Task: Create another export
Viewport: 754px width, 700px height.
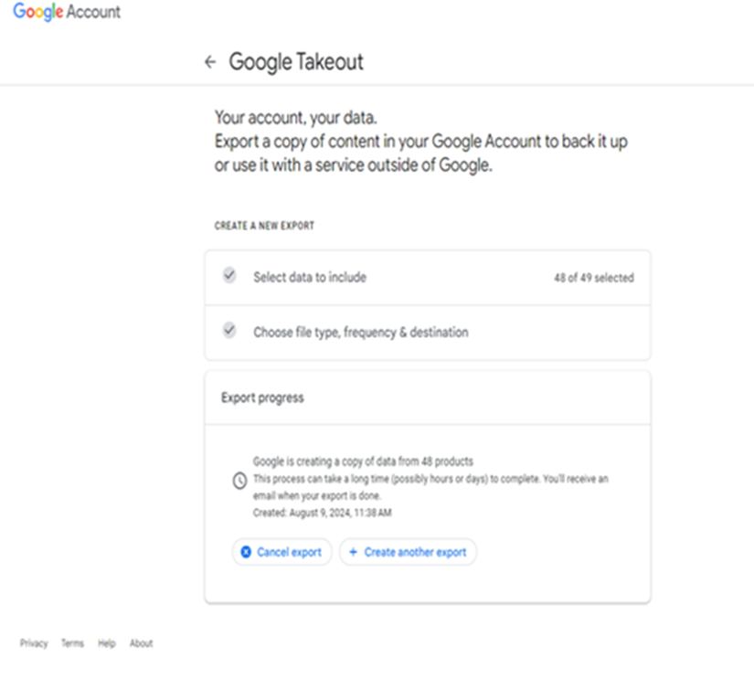Action: (x=408, y=552)
